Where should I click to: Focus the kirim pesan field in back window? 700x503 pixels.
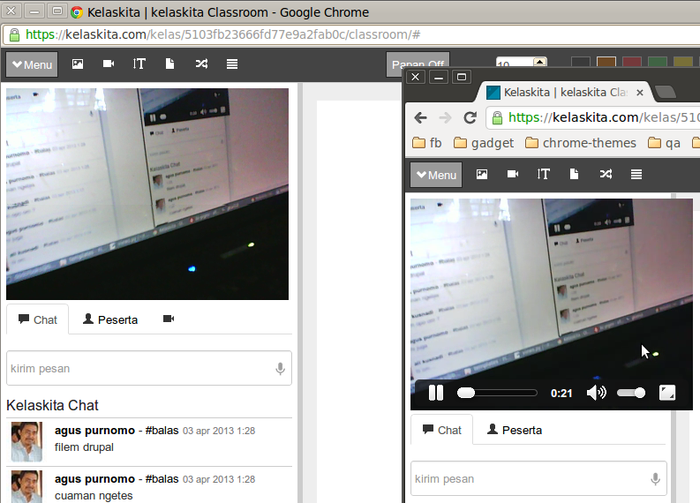click(149, 368)
